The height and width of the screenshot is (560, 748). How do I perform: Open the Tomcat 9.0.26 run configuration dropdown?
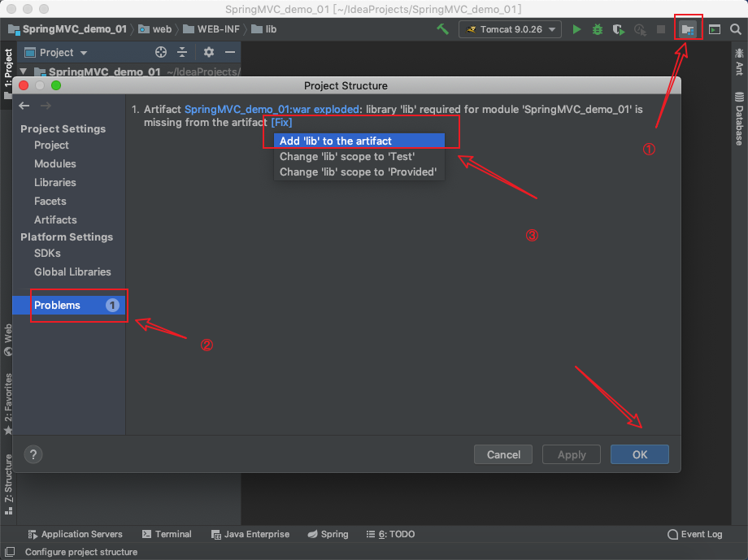point(510,29)
